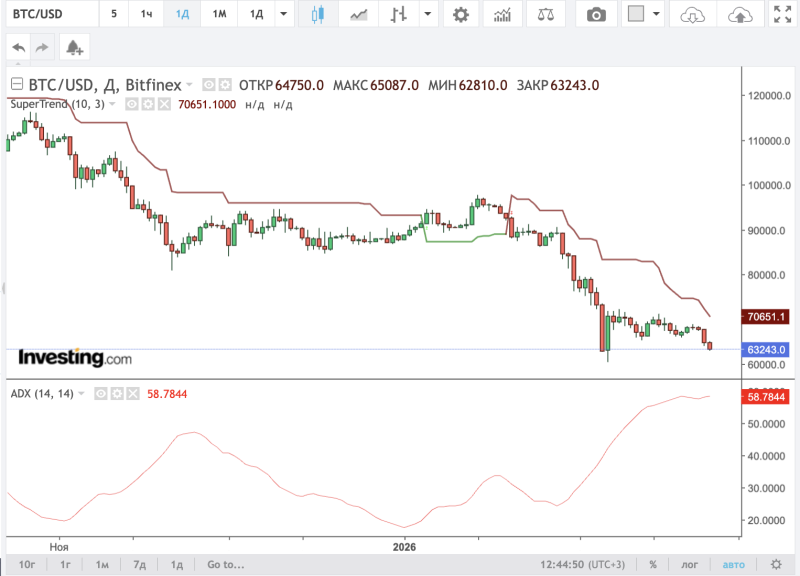Hide the SuperTrend indicator via its eye toggle
The image size is (800, 576).
point(131,104)
